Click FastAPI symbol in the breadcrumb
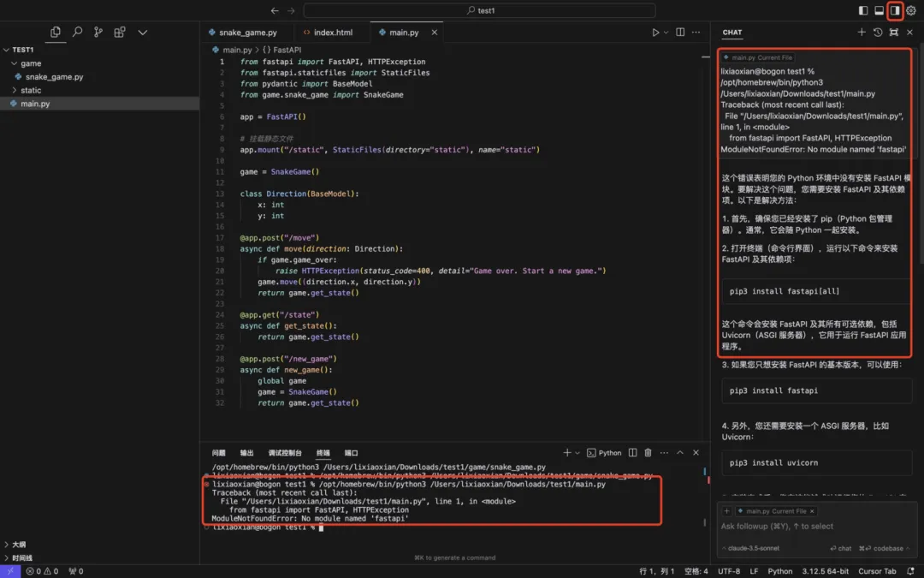Screen dimensions: 924x578 point(287,51)
